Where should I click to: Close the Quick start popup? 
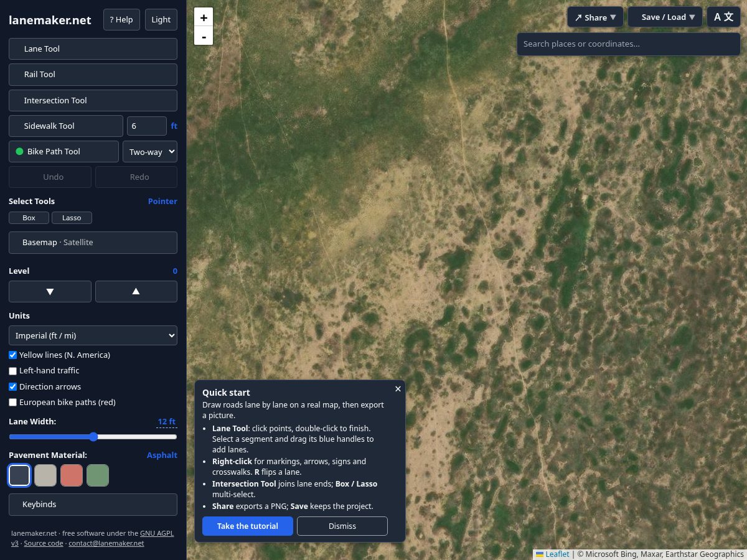398,389
